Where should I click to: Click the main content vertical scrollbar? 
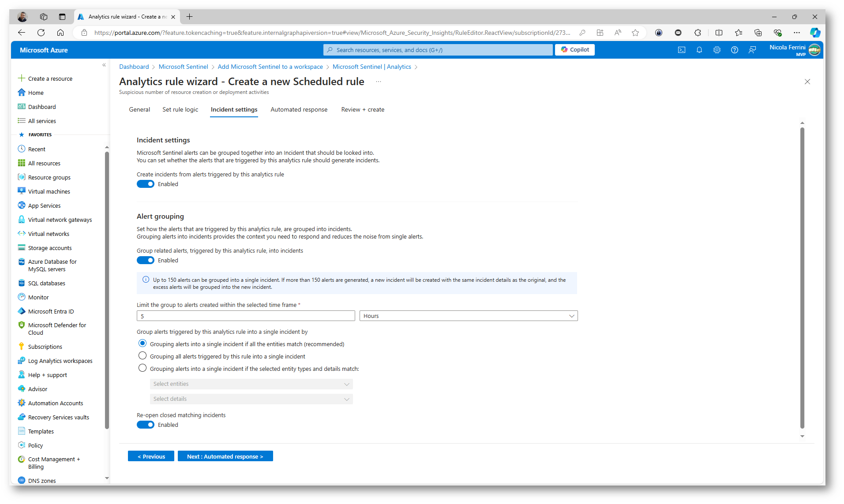[x=802, y=278]
